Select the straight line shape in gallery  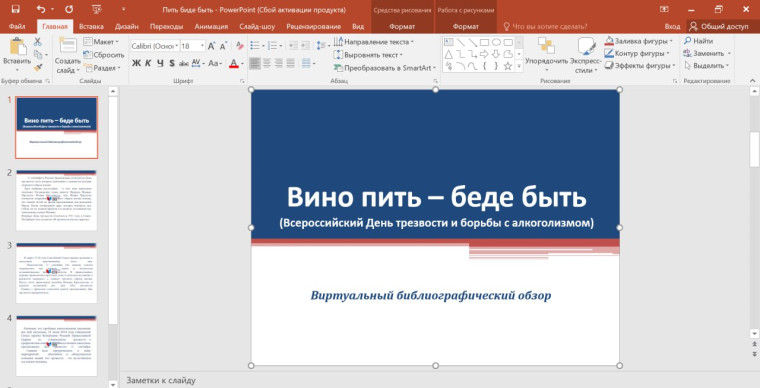460,43
